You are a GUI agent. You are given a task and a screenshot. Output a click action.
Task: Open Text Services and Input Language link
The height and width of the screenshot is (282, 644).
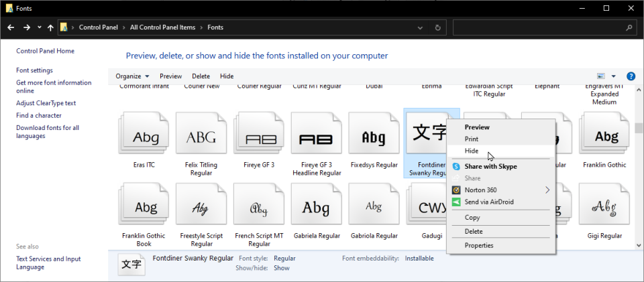pyautogui.click(x=48, y=263)
